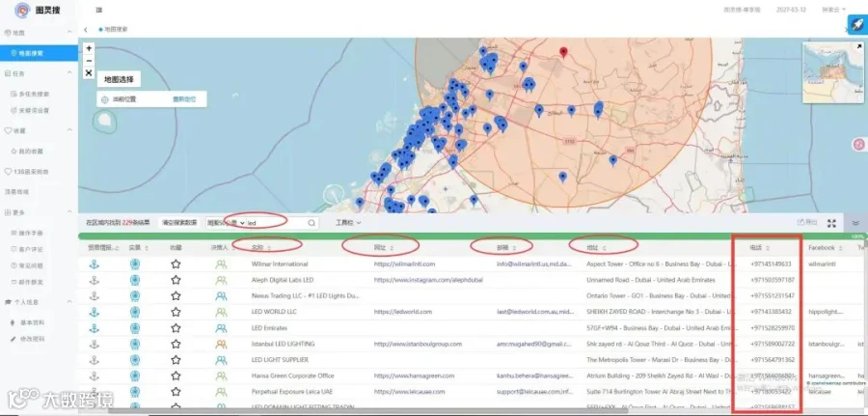Open https://wilmarintl.com link
The image size is (868, 416).
(x=404, y=264)
